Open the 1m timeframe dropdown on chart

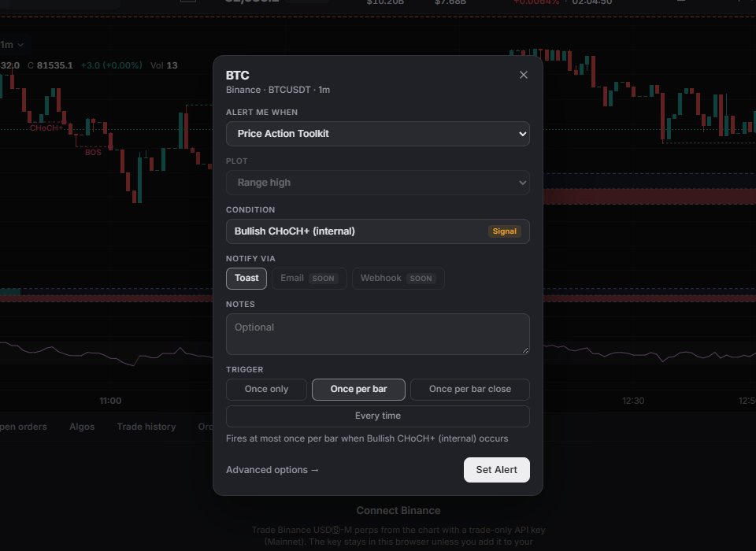pos(12,45)
